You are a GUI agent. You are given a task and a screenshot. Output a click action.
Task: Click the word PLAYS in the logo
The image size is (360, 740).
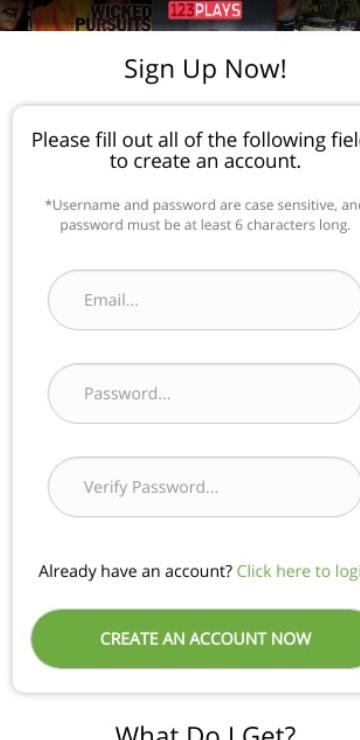(x=218, y=10)
